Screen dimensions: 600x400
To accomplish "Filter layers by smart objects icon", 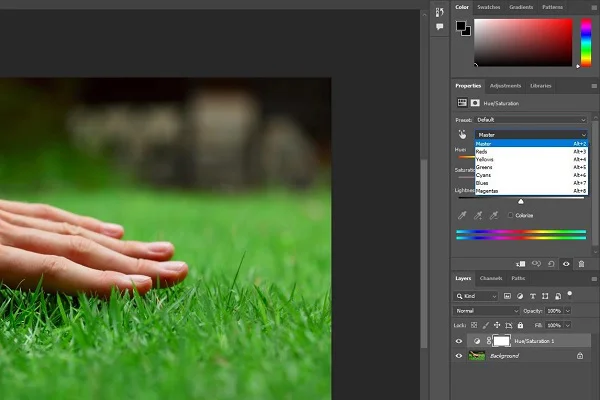I will click(558, 296).
